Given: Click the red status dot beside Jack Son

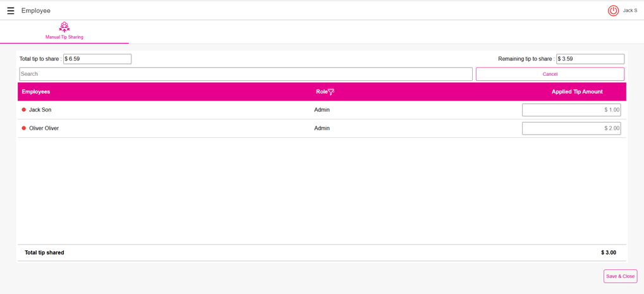Looking at the screenshot, I should pyautogui.click(x=24, y=110).
